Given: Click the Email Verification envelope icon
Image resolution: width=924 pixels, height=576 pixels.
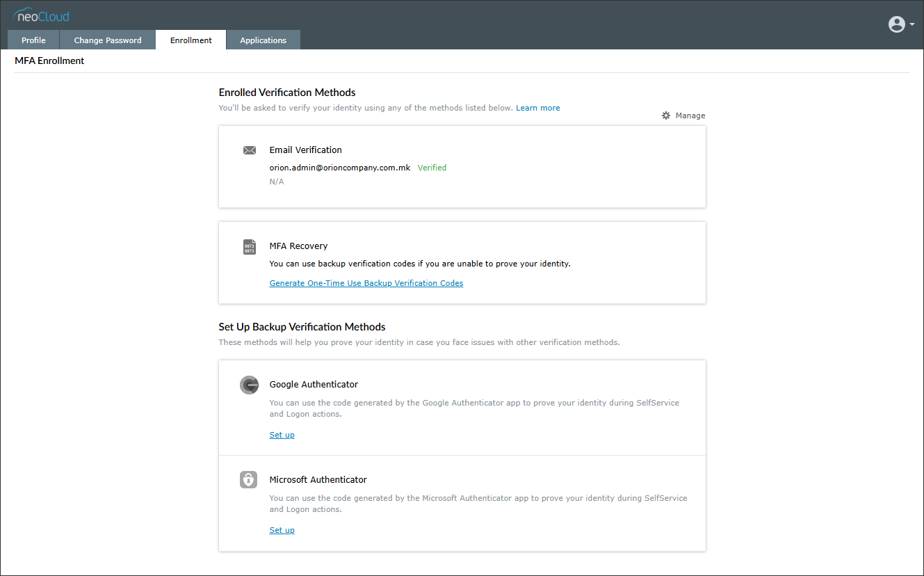Looking at the screenshot, I should point(250,150).
